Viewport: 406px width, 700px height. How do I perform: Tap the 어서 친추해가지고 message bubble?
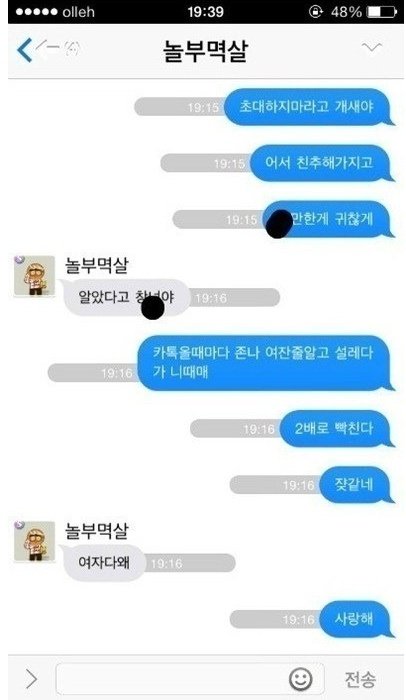pos(321,163)
